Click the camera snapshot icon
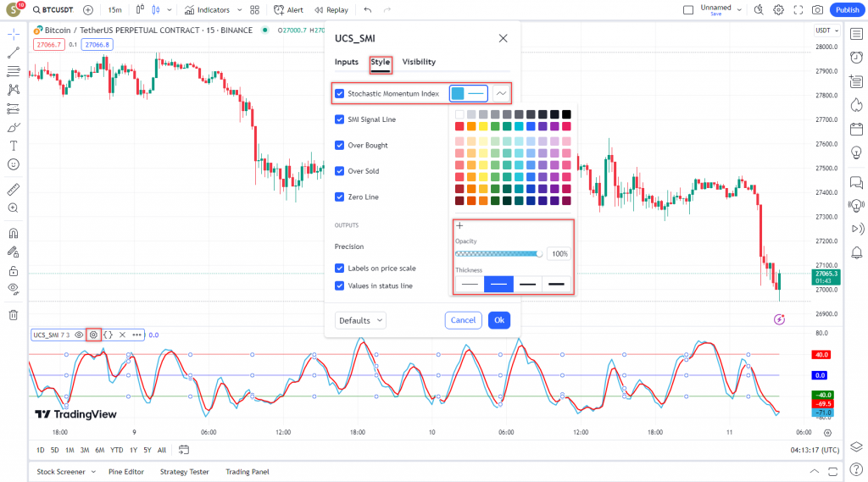 coord(817,10)
